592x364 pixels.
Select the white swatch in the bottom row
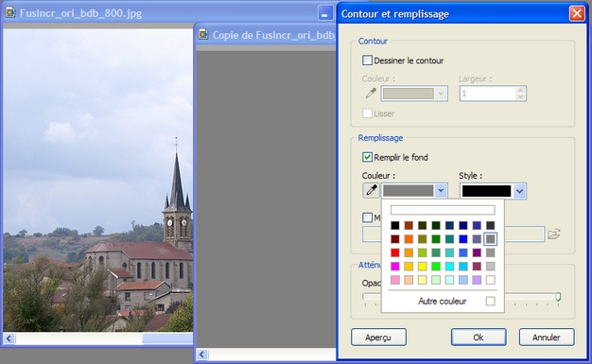point(491,280)
